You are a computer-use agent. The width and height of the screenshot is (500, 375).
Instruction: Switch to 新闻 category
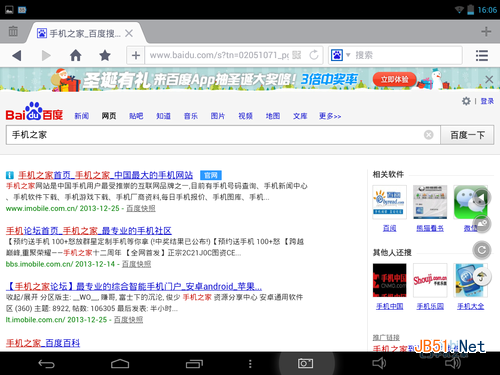81,116
